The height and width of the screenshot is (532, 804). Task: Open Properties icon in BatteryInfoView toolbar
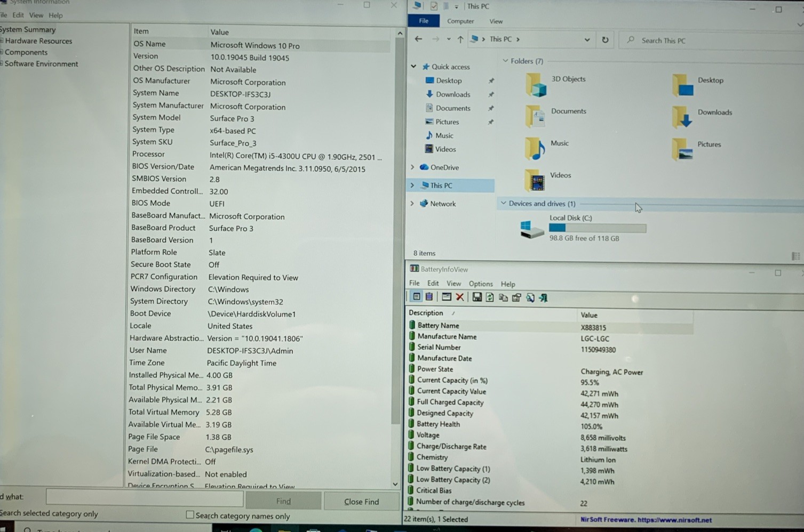click(516, 297)
